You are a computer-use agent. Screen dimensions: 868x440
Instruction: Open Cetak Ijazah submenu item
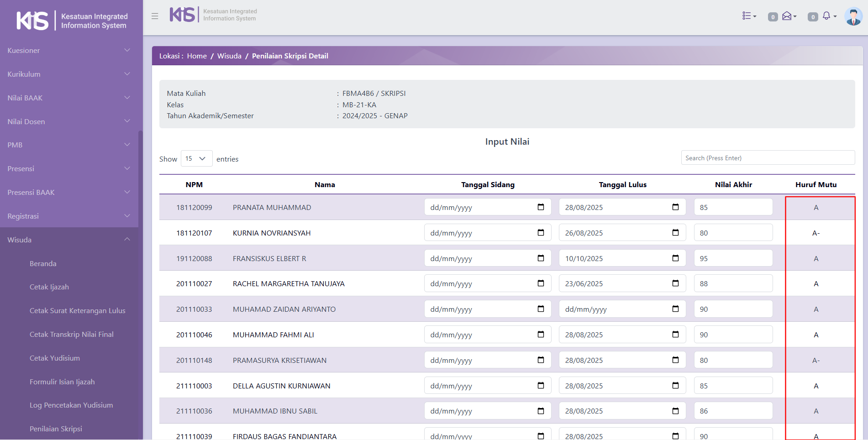tap(49, 287)
